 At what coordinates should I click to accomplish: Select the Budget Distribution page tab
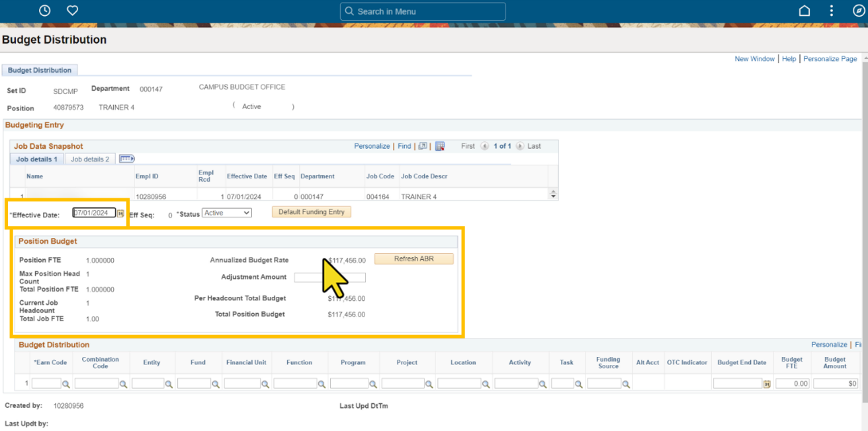pos(40,70)
